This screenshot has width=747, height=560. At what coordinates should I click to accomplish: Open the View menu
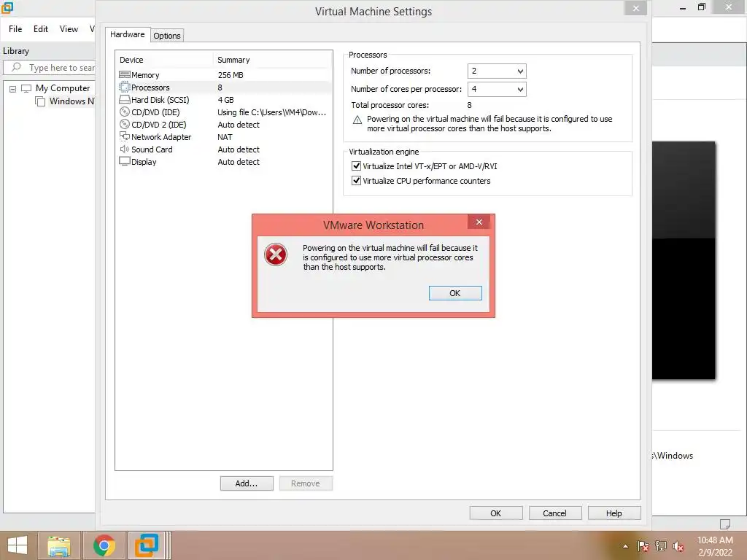(69, 29)
